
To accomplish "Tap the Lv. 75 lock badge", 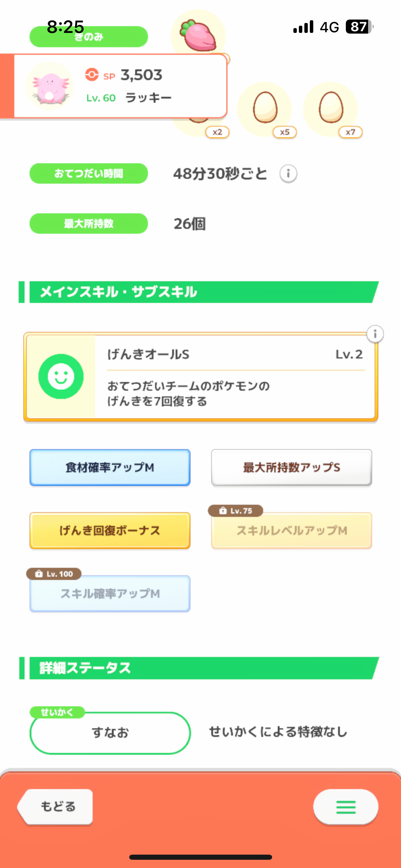I will (x=235, y=511).
